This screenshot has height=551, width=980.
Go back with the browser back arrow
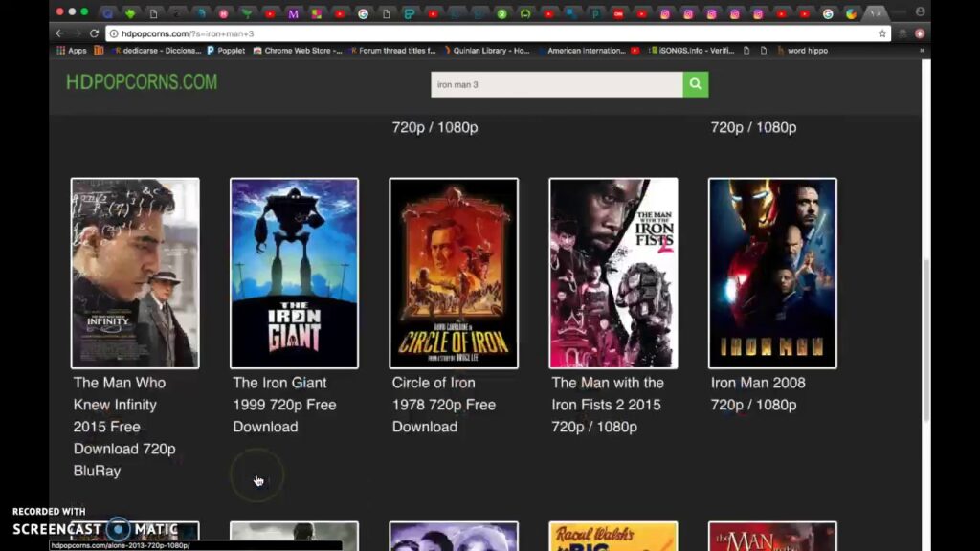point(59,33)
